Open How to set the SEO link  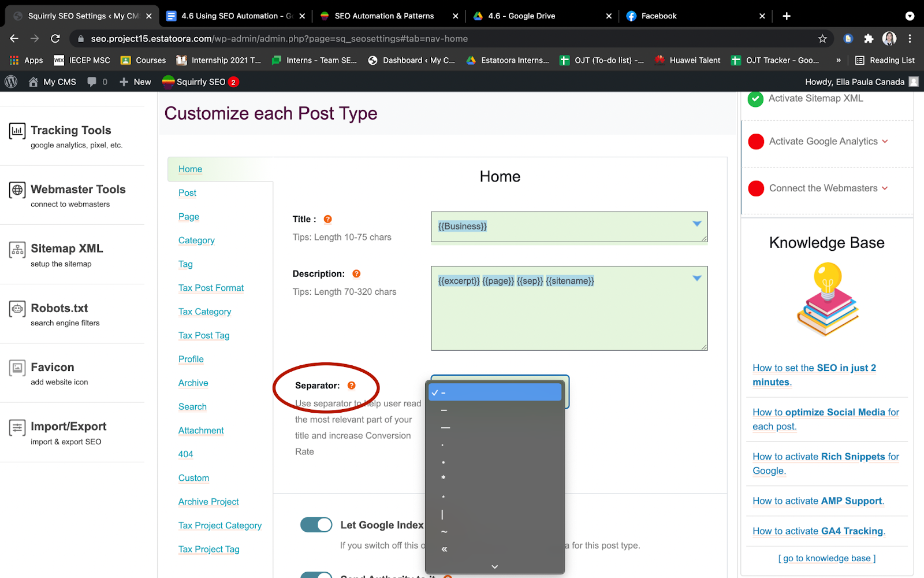814,375
